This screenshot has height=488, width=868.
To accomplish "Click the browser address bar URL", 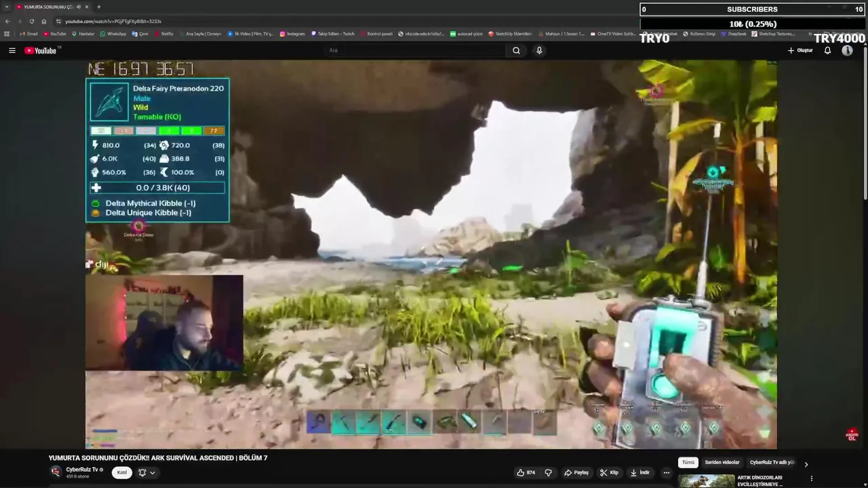I will pos(113,21).
